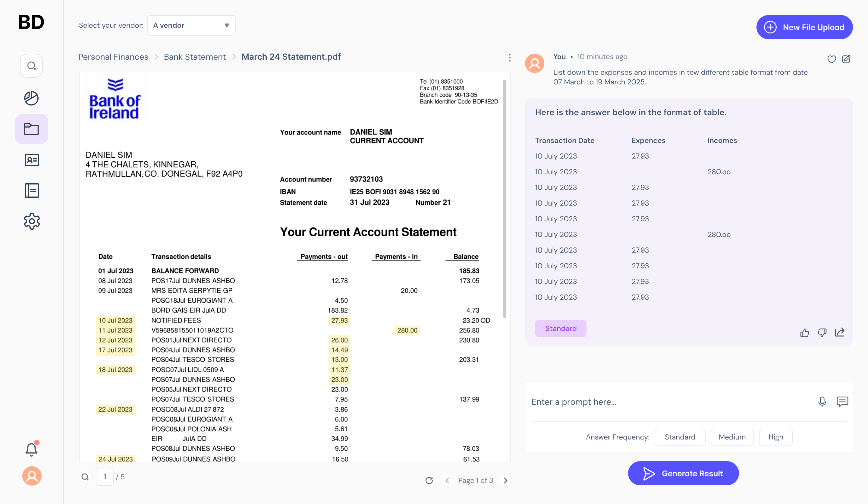
Task: Click the thumbs down feedback icon
Action: (822, 332)
